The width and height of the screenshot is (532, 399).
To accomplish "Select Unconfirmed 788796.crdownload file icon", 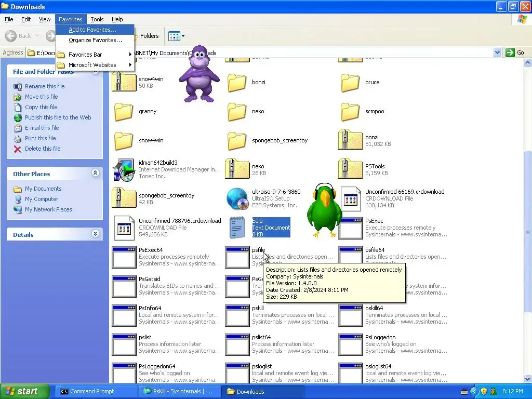I will coord(124,228).
